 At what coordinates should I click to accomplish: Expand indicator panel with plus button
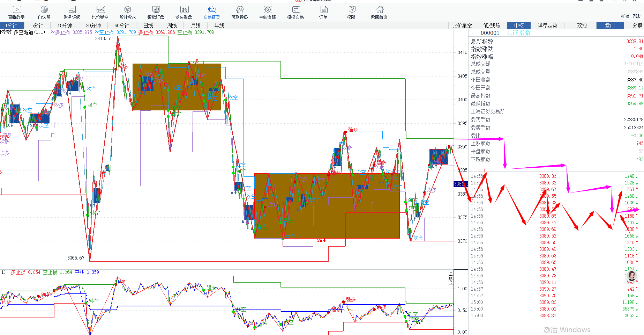click(451, 272)
